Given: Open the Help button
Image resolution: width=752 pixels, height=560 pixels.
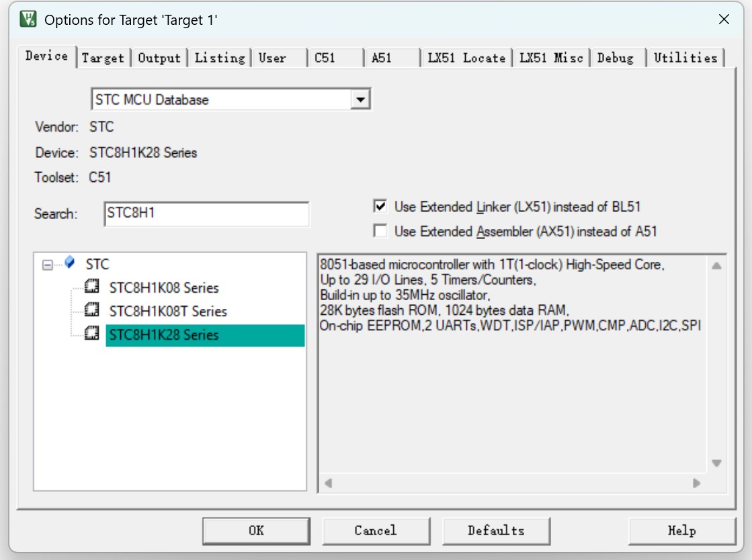Looking at the screenshot, I should tap(682, 530).
